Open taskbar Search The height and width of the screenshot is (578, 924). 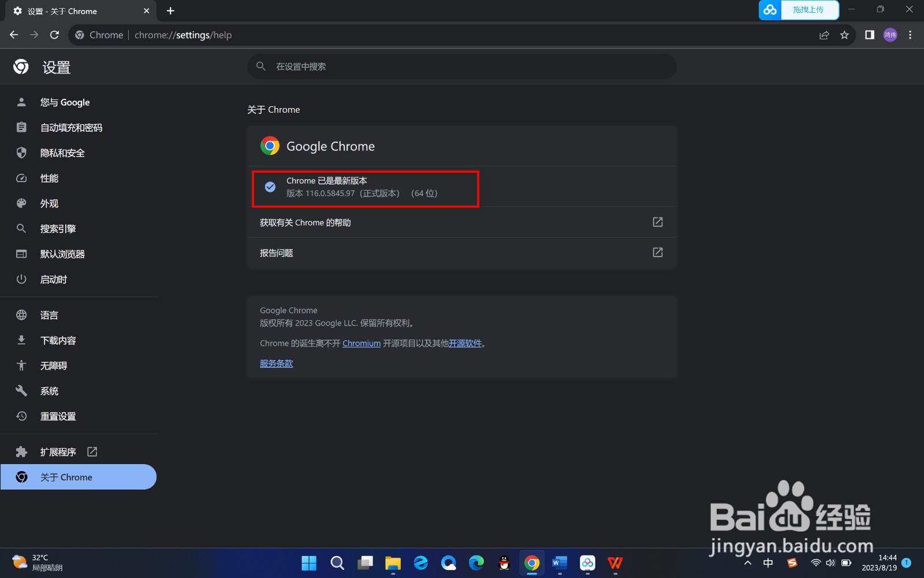337,563
